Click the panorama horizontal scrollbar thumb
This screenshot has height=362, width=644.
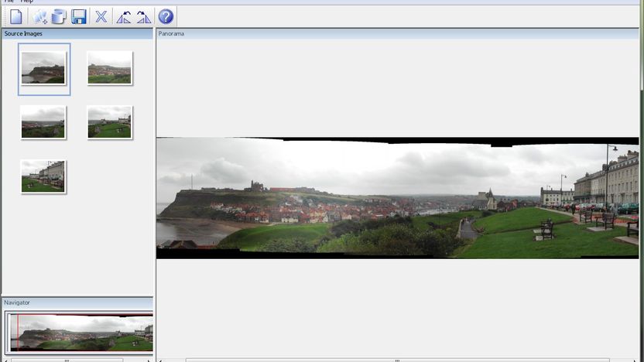tap(398, 360)
